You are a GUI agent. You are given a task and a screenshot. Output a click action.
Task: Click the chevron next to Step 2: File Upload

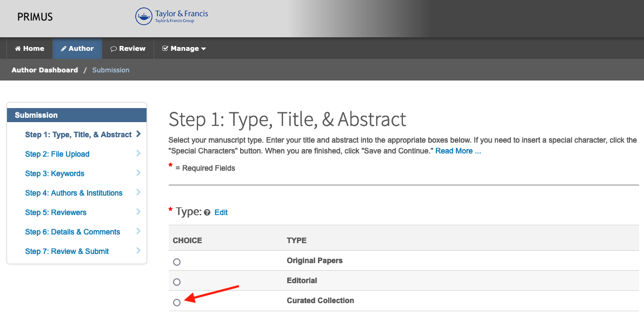pos(138,154)
